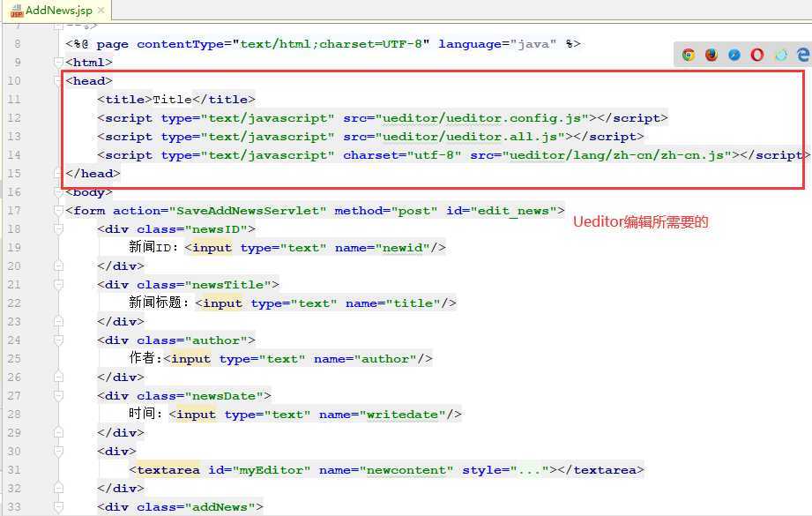Collapse the newsTitle div on line 21

coord(58,285)
